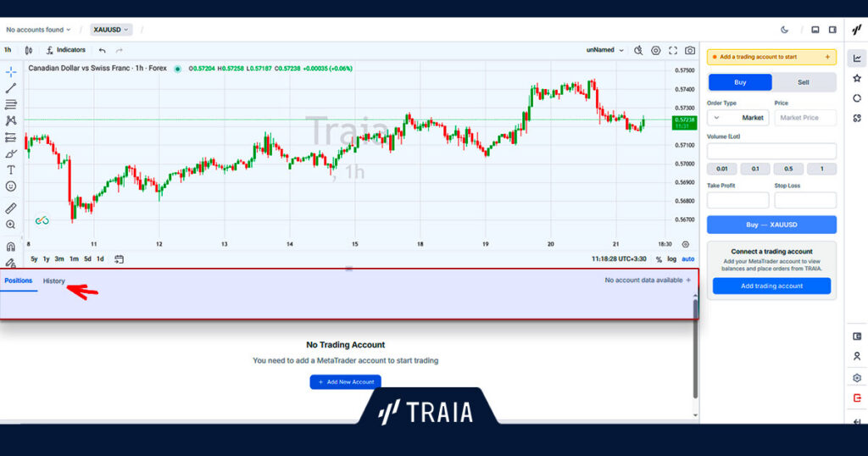Image resolution: width=868 pixels, height=456 pixels.
Task: Open the four-shapes widget sidebar icon
Action: 857,119
